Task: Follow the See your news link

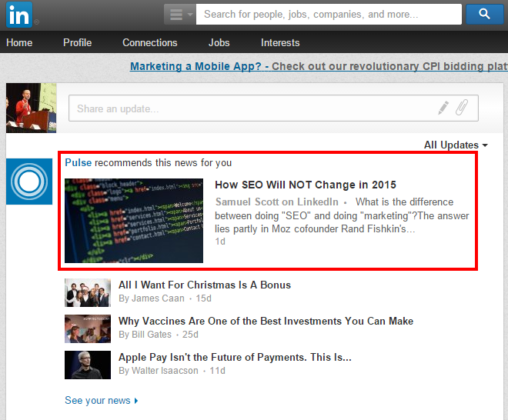Action: (x=102, y=401)
